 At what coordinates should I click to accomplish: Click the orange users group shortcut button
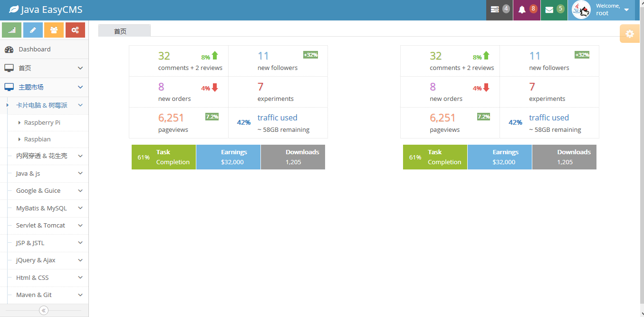54,30
